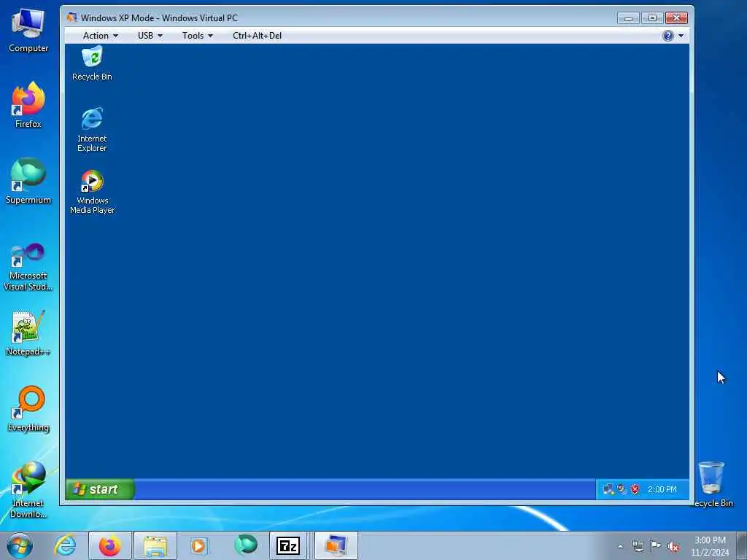The image size is (747, 560).
Task: Click the Virtual PC help question icon
Action: coord(668,36)
